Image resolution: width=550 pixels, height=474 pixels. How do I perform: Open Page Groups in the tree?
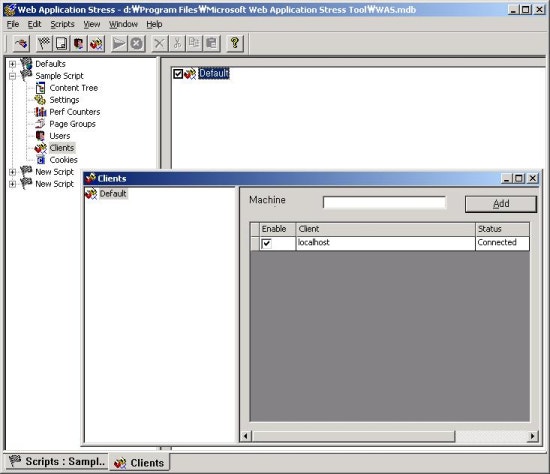(72, 124)
